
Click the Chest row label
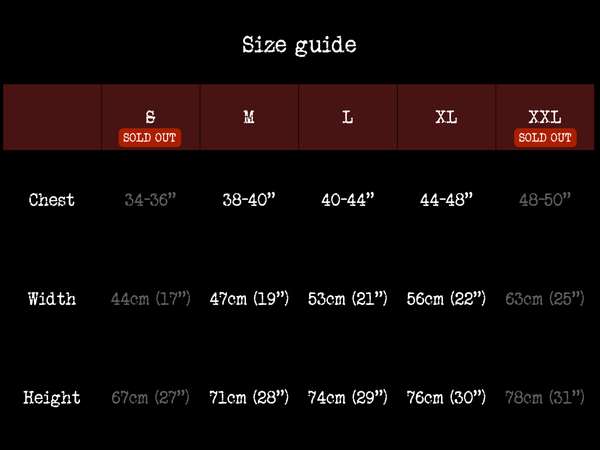point(52,200)
